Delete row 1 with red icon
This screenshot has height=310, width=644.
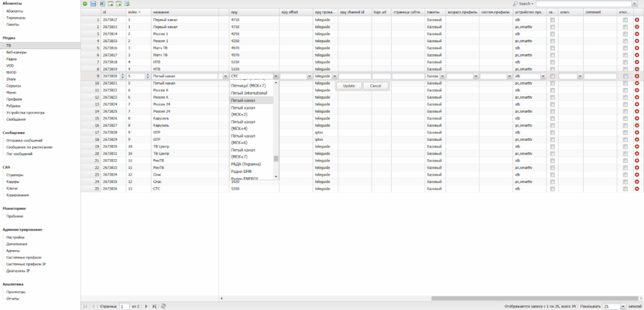(x=636, y=20)
